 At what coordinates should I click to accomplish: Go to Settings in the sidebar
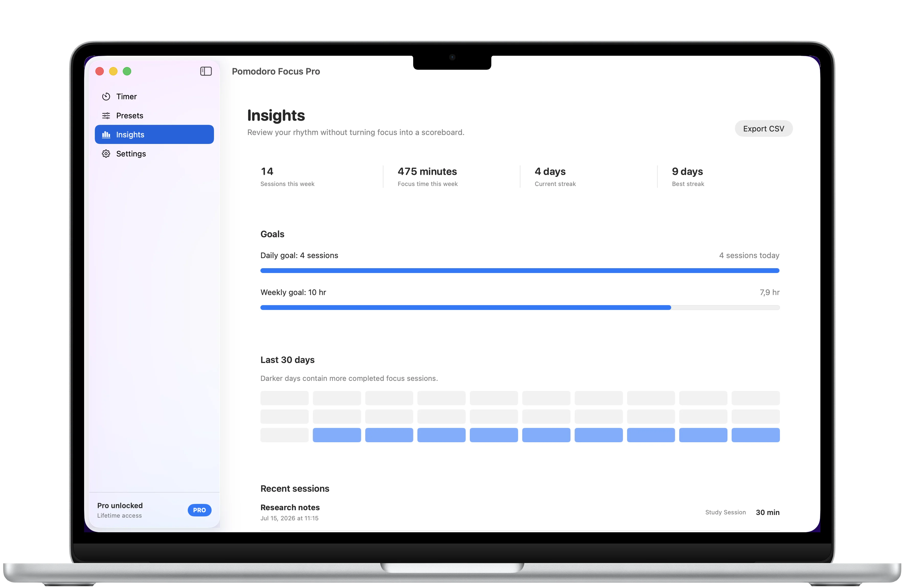pos(154,154)
